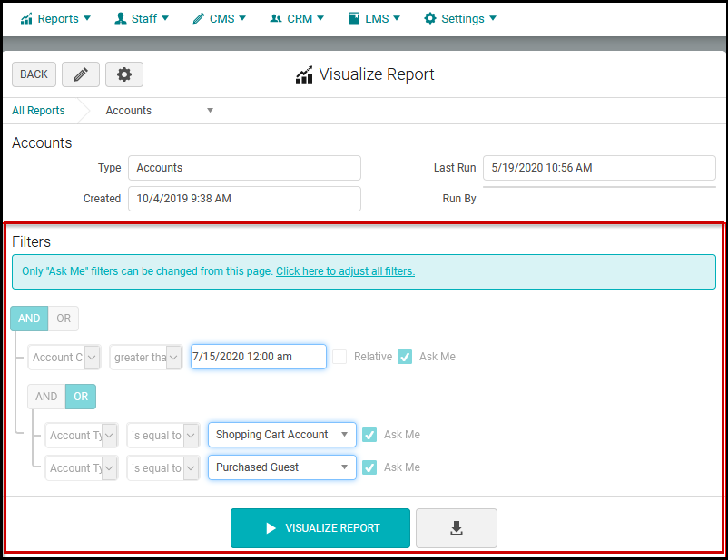Click the Filters heading text

click(32, 242)
